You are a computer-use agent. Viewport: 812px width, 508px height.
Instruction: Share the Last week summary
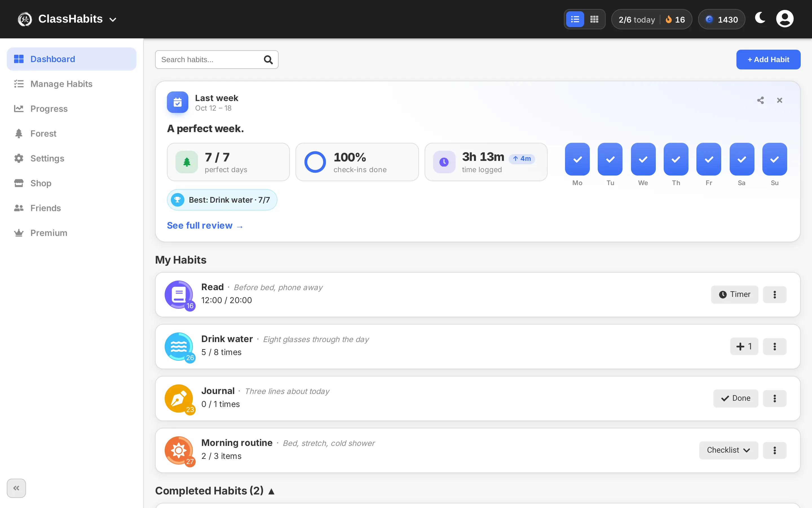pyautogui.click(x=760, y=100)
